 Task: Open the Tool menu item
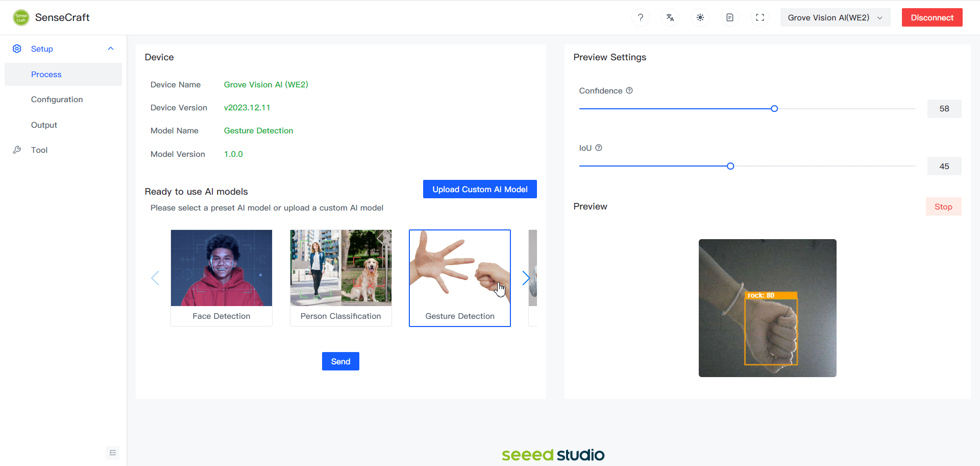pos(39,150)
